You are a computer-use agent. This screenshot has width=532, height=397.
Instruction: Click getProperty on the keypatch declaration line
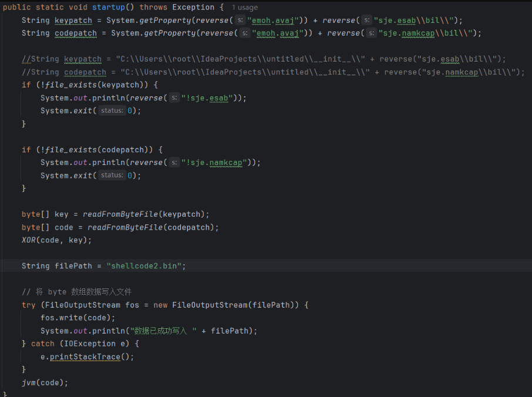[165, 21]
